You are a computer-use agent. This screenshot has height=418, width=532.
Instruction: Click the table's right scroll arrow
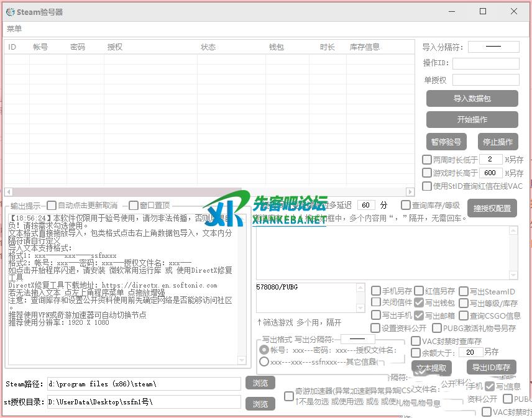click(410, 192)
